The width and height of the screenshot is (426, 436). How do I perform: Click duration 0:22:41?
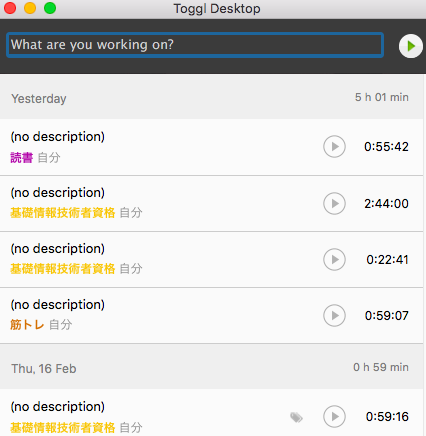(387, 260)
